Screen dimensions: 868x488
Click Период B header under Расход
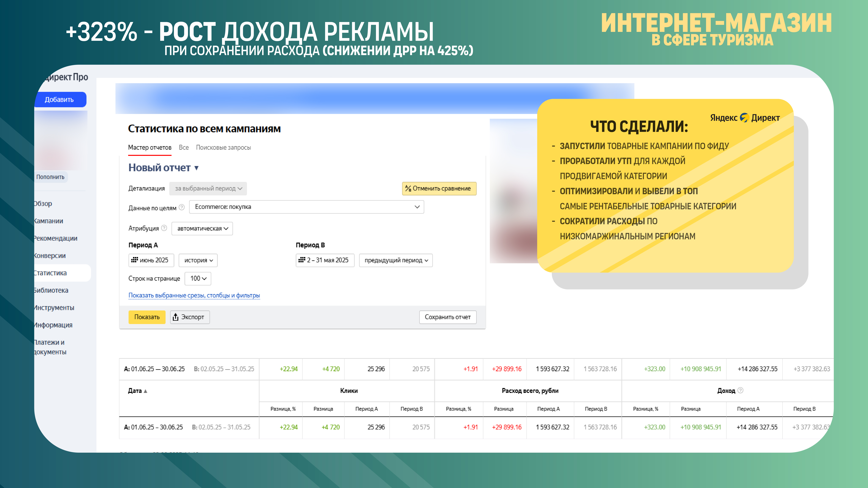pyautogui.click(x=596, y=409)
